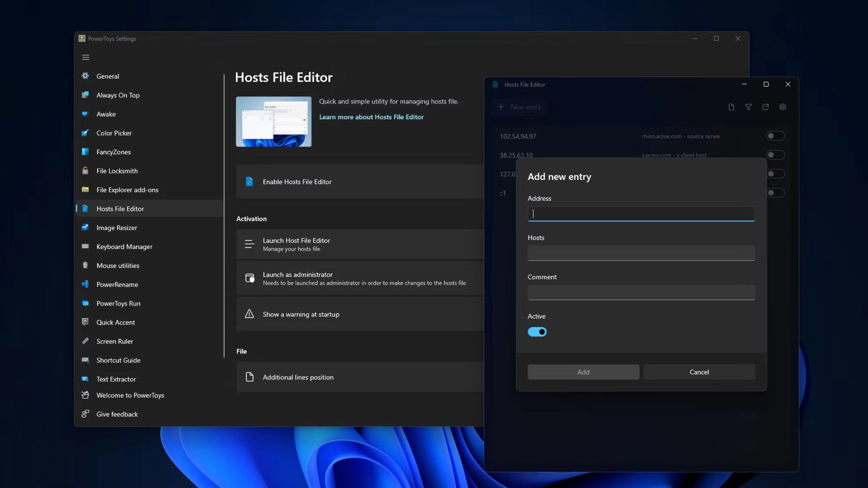Click the Keyboard Manager sidebar icon
This screenshot has width=868, height=488.
85,247
